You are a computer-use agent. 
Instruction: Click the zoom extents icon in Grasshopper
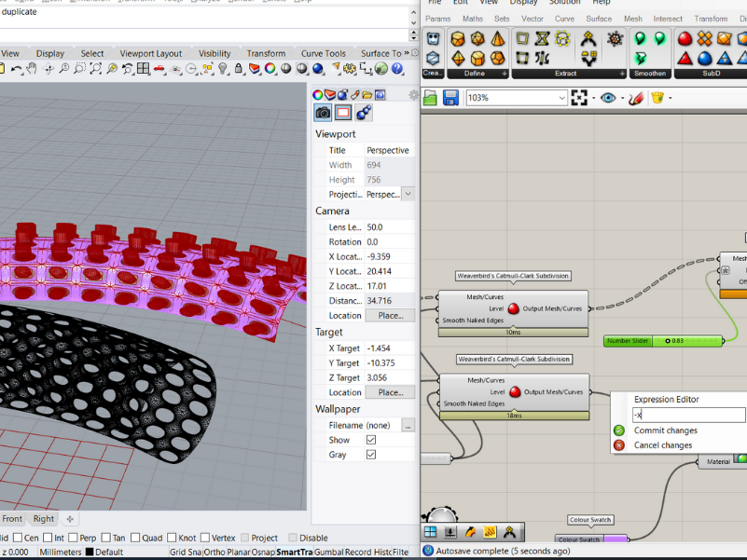coord(580,98)
